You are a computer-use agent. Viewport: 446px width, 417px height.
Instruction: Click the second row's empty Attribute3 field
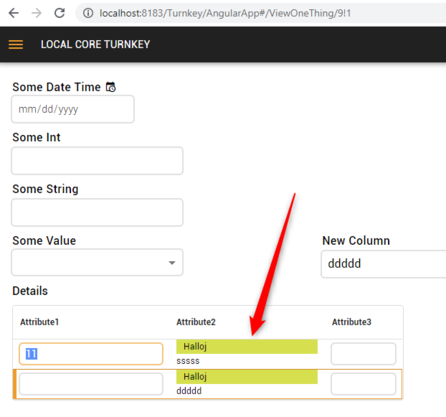coord(364,384)
